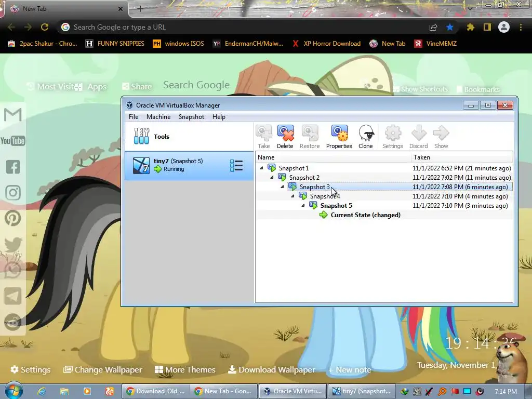Collapse the Snapshot 2 tree node

[x=272, y=178]
